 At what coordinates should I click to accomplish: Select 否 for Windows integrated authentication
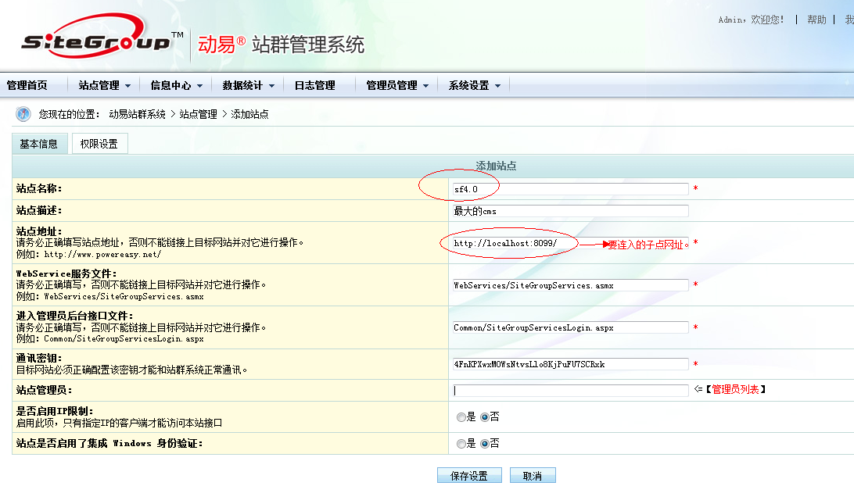[484, 444]
